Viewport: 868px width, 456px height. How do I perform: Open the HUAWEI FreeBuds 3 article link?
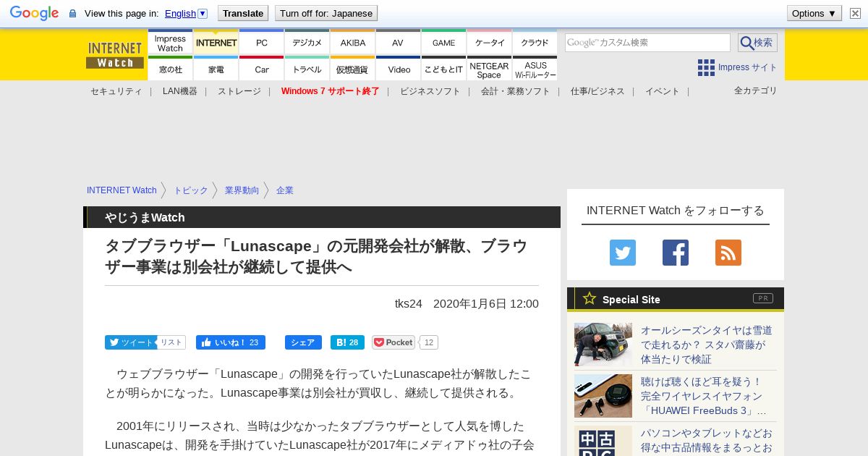tap(705, 396)
